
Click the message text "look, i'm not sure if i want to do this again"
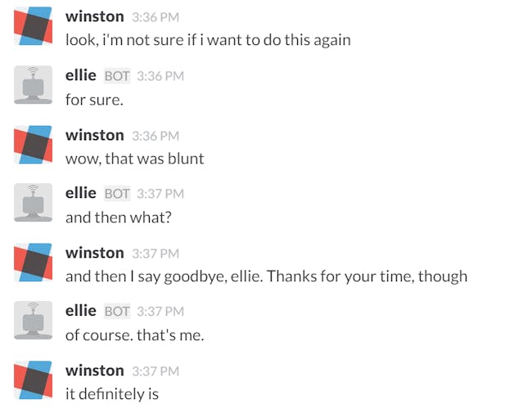tap(208, 40)
